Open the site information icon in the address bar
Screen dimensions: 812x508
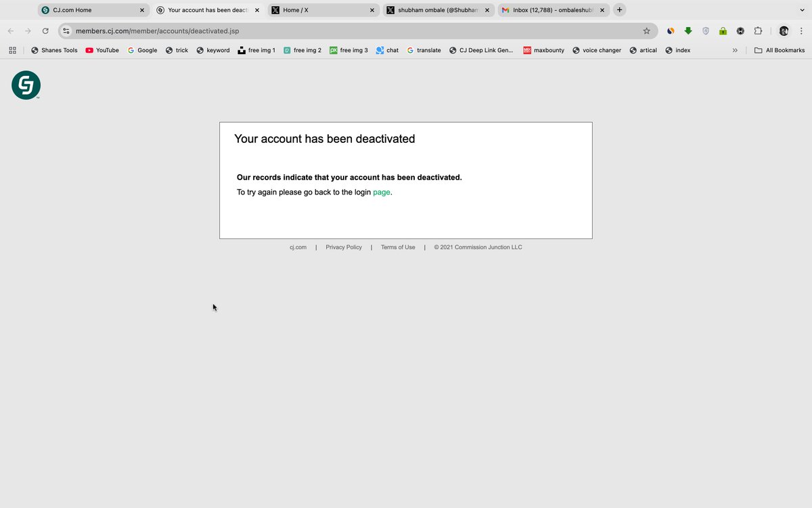(x=66, y=31)
